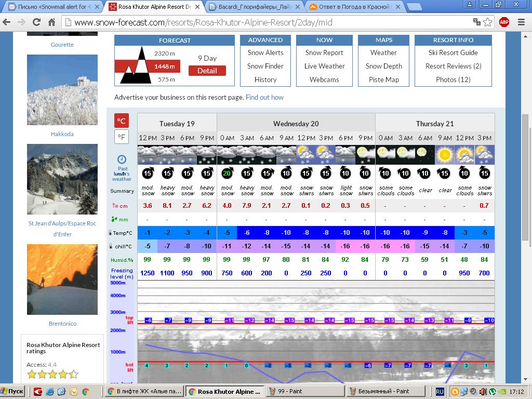
Task: Click the RU language indicator in tray
Action: (x=440, y=392)
